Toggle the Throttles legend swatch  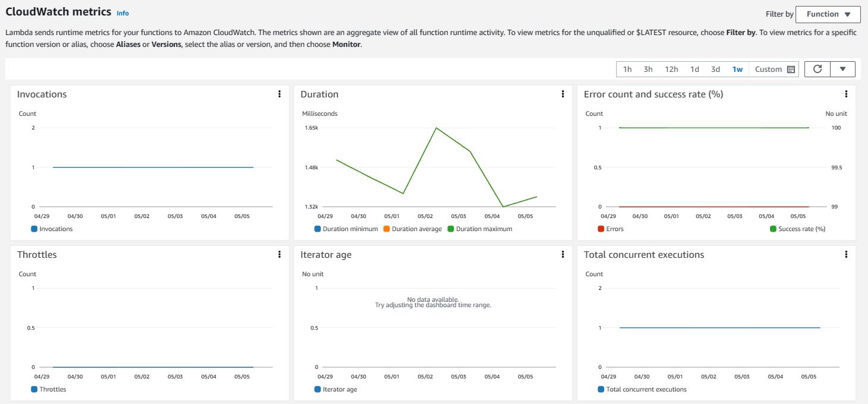tap(34, 389)
